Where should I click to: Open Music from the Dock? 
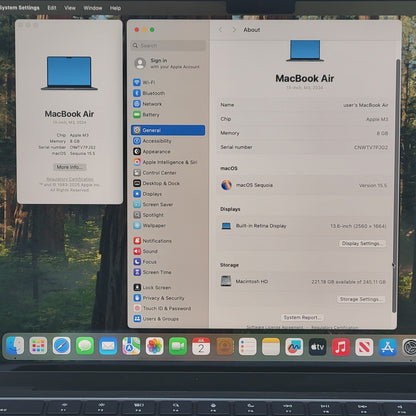click(x=341, y=347)
